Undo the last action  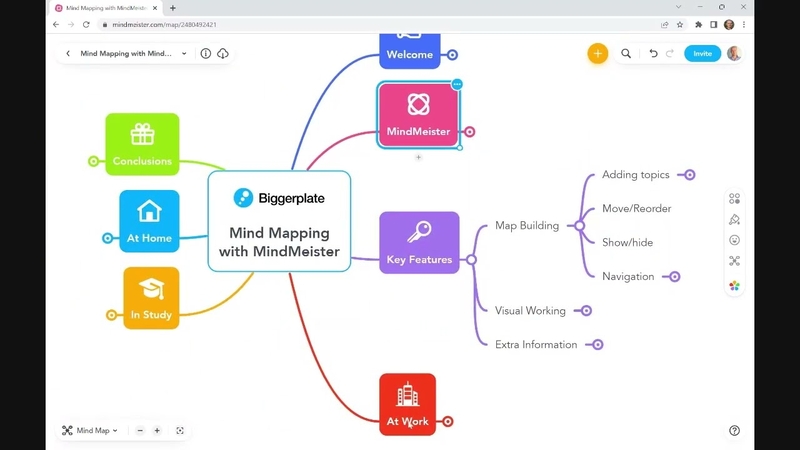(653, 54)
